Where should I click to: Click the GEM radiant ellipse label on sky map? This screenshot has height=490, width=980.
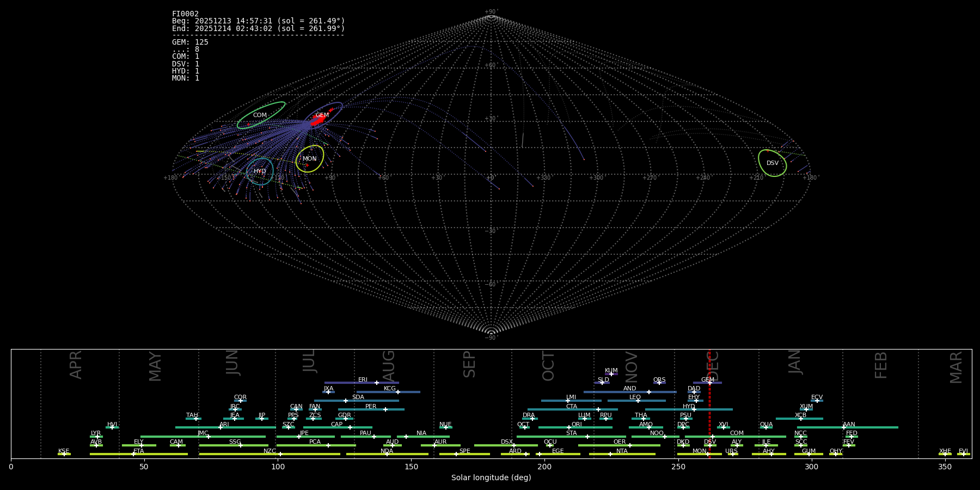[322, 115]
